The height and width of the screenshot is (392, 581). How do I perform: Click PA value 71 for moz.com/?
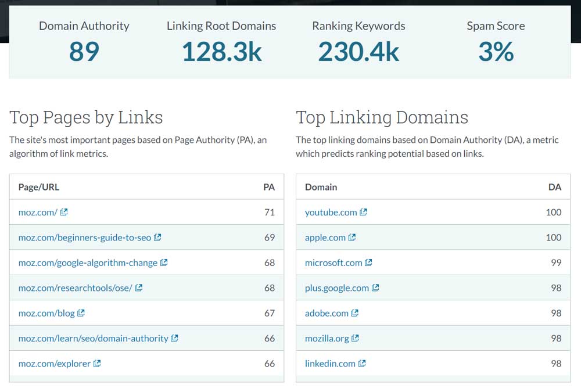(270, 213)
